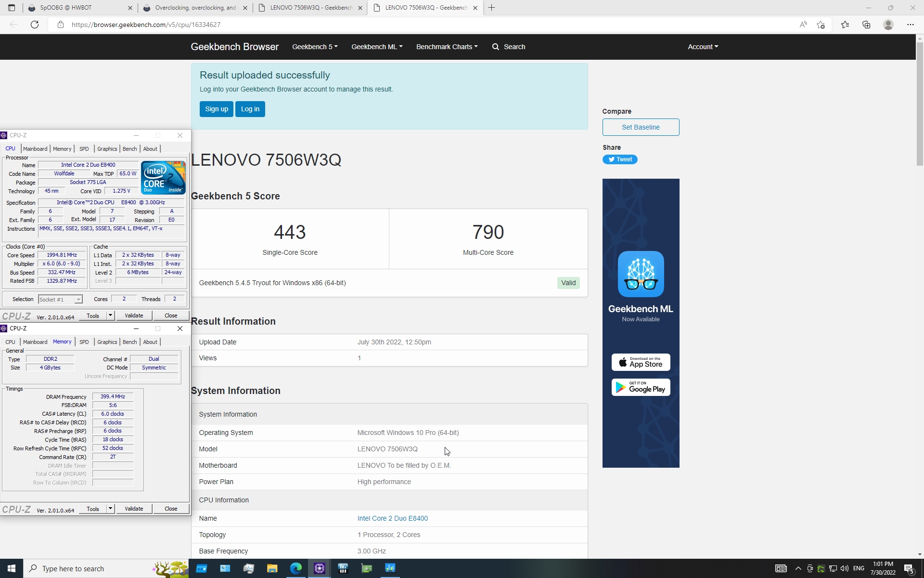Switch to Memory tab in top CPU-Z window
924x578 pixels.
tap(62, 149)
